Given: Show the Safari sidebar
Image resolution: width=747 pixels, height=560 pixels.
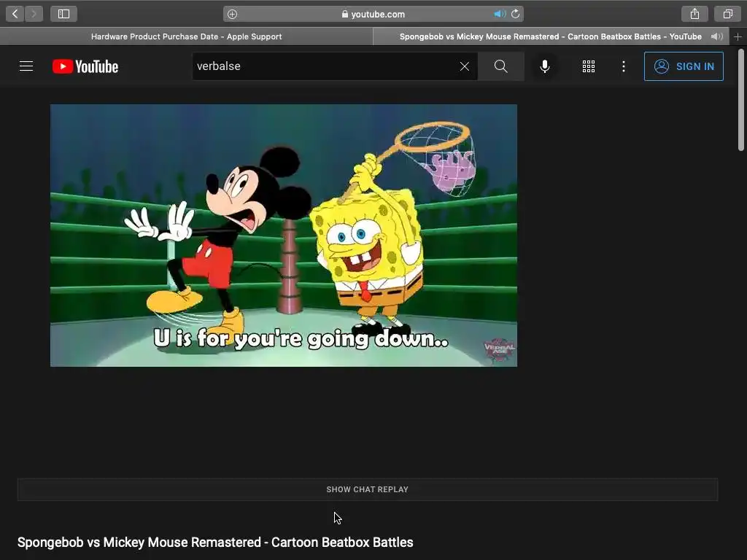Looking at the screenshot, I should 64,14.
